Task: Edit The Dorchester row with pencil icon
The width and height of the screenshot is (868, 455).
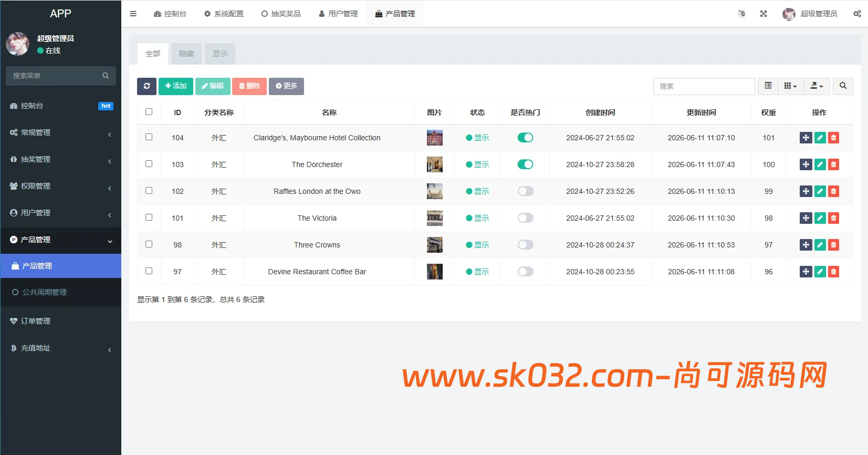Action: tap(820, 164)
